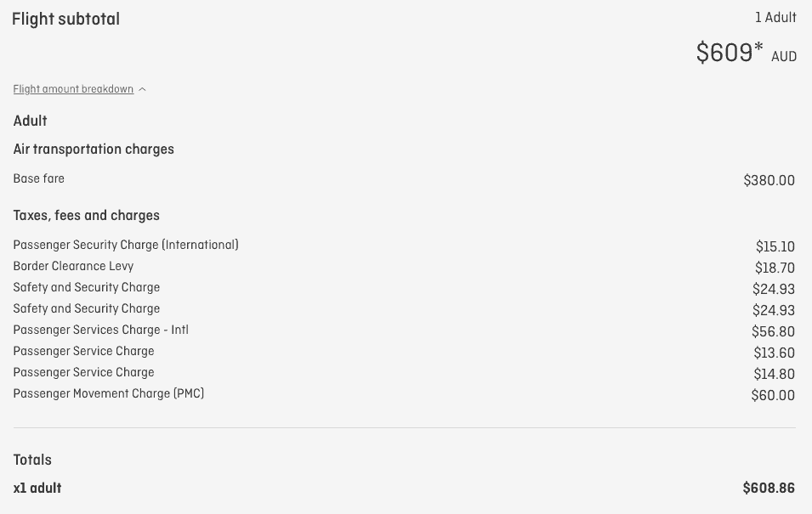
Task: Click the $56.80 charge amount
Action: click(x=773, y=331)
